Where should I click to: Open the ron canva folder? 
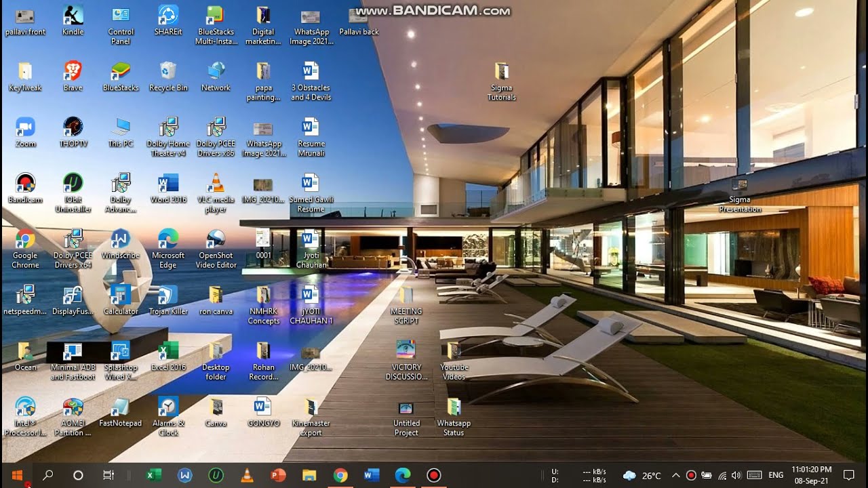pos(216,300)
